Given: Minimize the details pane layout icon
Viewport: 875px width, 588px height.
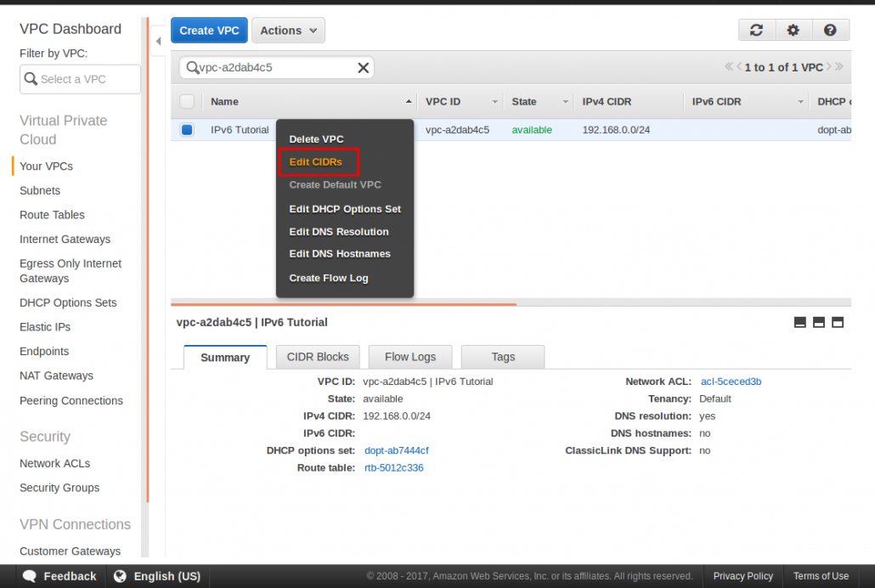Looking at the screenshot, I should click(x=799, y=322).
